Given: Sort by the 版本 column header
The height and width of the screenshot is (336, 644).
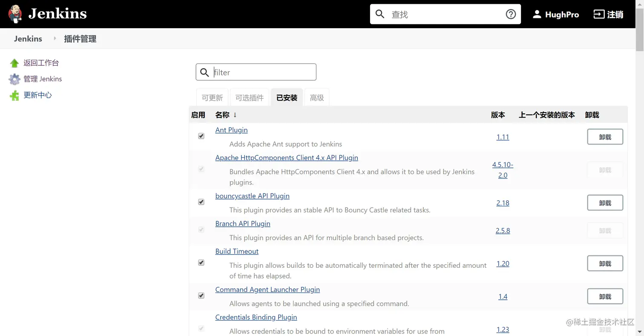Looking at the screenshot, I should point(498,115).
